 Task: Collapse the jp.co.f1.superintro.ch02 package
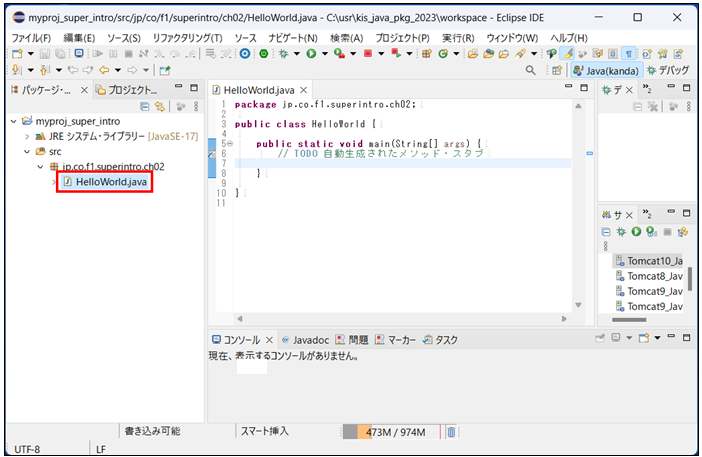(x=40, y=167)
